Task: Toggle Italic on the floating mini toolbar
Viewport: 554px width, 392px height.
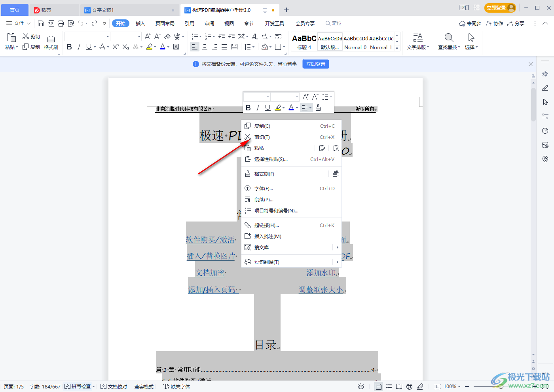Action: [x=258, y=108]
